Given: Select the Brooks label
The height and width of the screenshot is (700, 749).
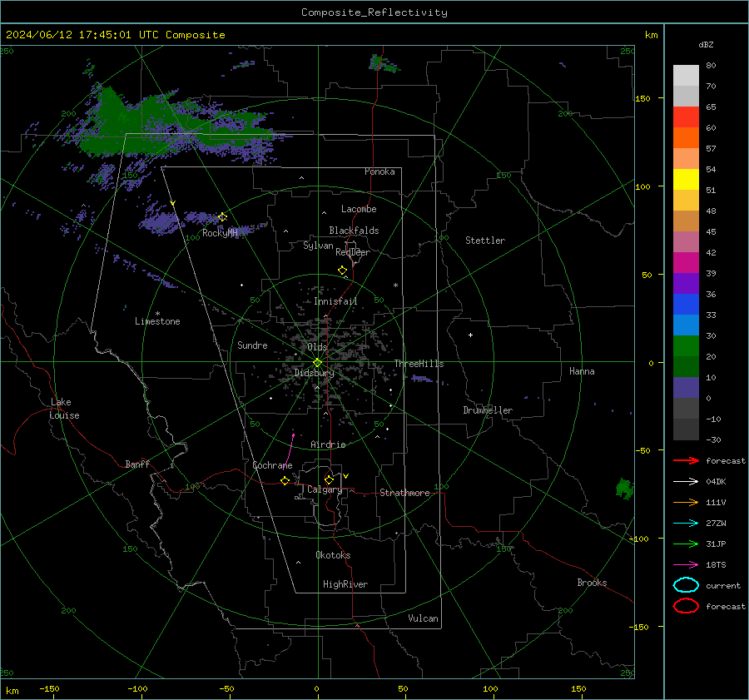Looking at the screenshot, I should coord(592,583).
